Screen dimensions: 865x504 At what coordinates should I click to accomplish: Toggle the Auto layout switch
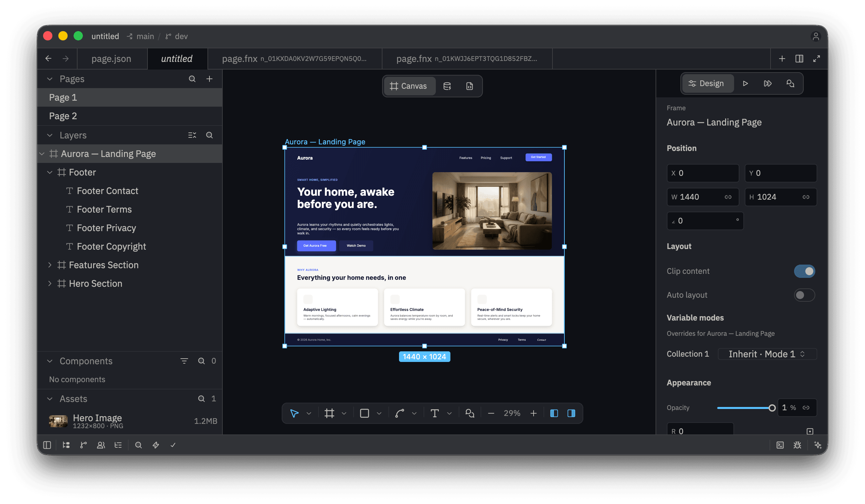click(x=804, y=295)
